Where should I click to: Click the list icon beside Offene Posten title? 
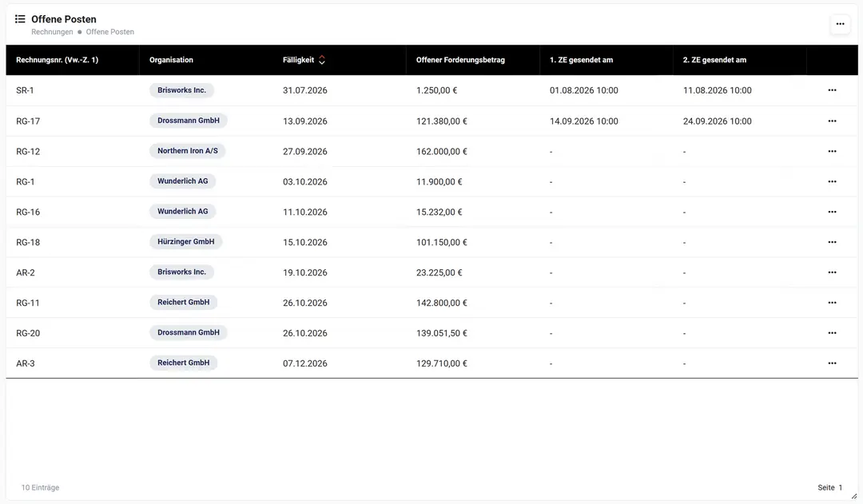click(x=20, y=19)
